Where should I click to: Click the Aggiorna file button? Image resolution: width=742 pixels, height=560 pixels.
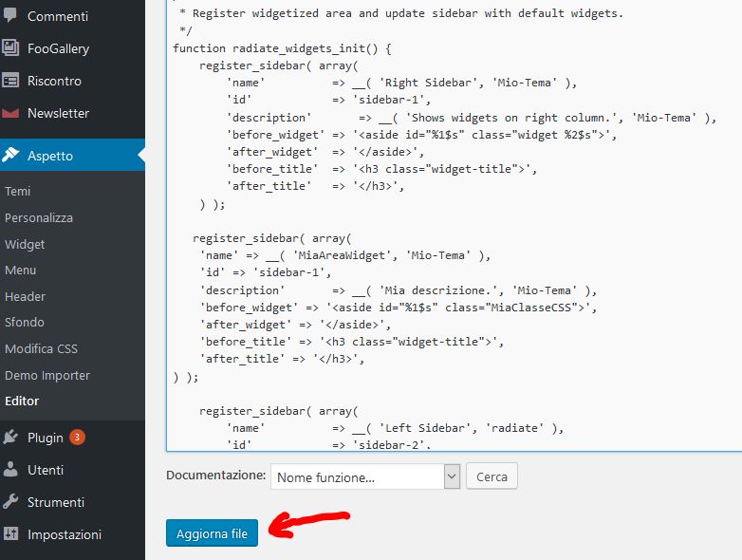pos(212,533)
